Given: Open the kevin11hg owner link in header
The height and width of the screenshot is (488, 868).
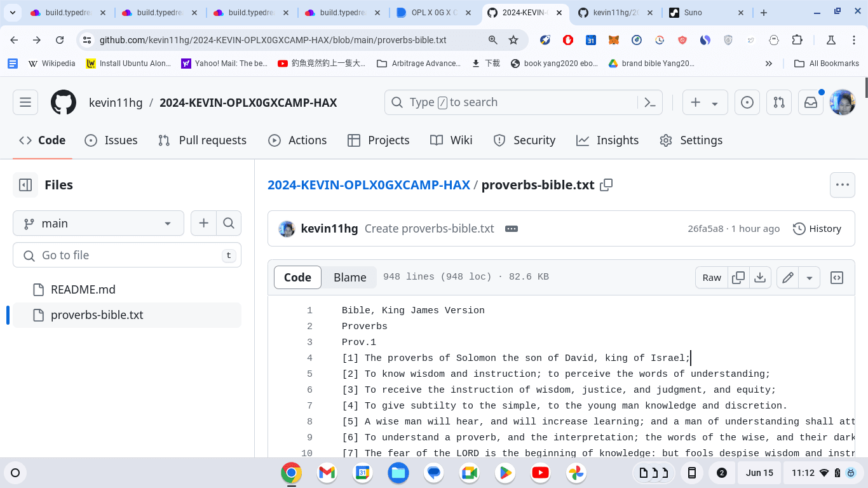Looking at the screenshot, I should 116,102.
